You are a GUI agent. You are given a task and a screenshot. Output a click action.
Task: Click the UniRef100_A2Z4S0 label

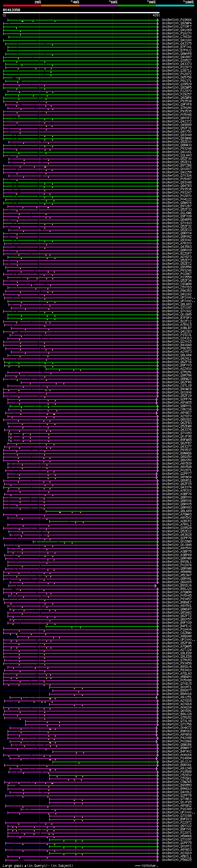tap(176, 369)
